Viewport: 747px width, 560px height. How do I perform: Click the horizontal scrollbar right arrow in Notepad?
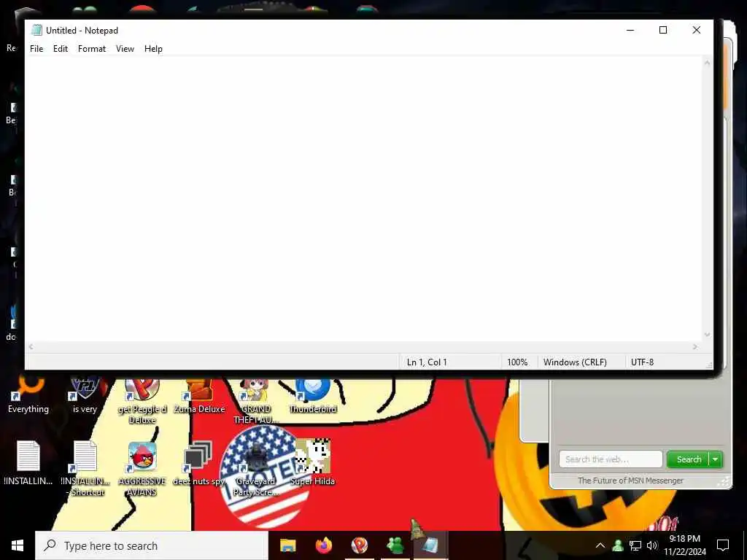click(695, 347)
